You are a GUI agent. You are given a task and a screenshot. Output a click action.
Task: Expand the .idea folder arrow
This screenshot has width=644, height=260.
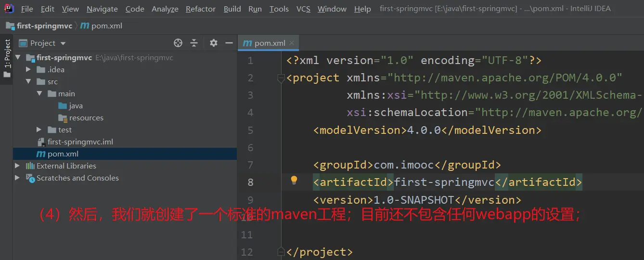click(28, 70)
